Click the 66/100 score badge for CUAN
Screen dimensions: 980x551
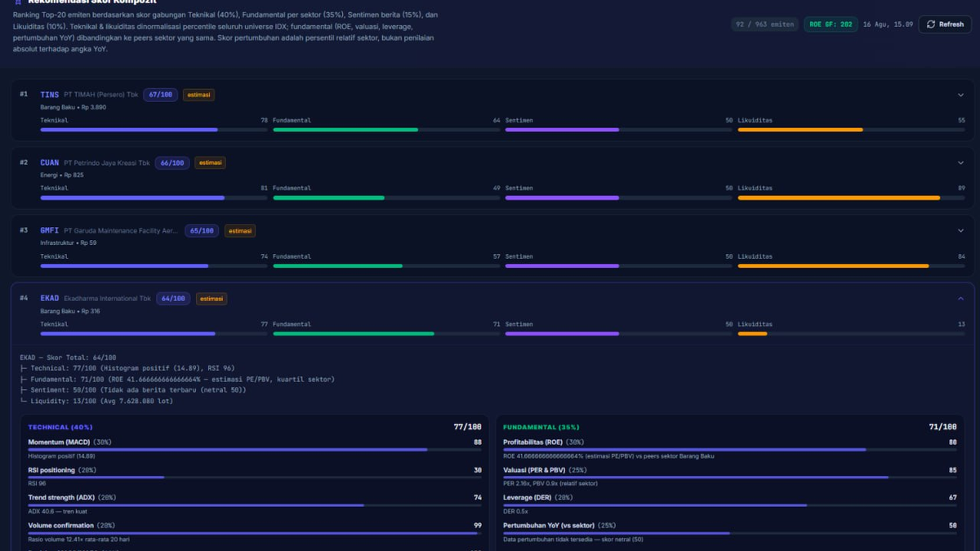pos(172,162)
